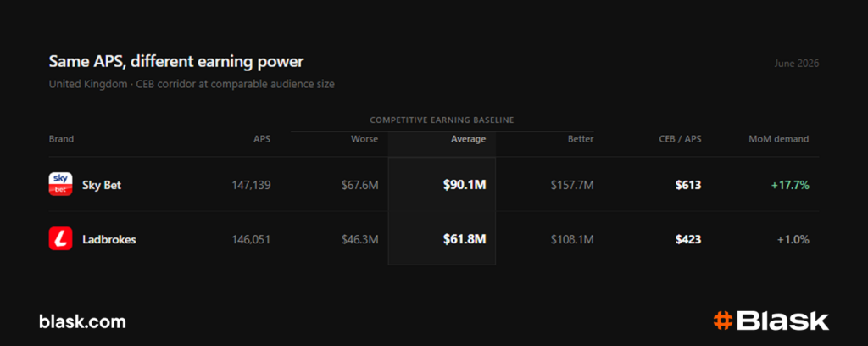Click Sky Bet's $613 CEB / APS value

(x=688, y=185)
